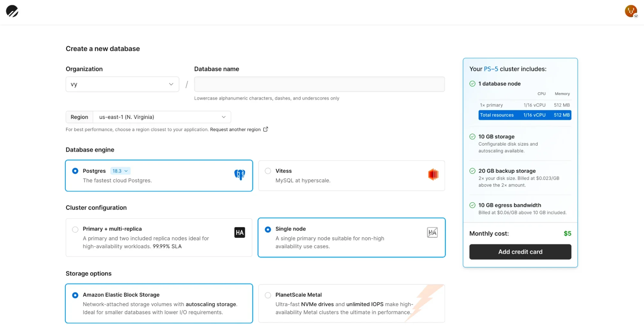Click the Add credit card button

click(520, 252)
